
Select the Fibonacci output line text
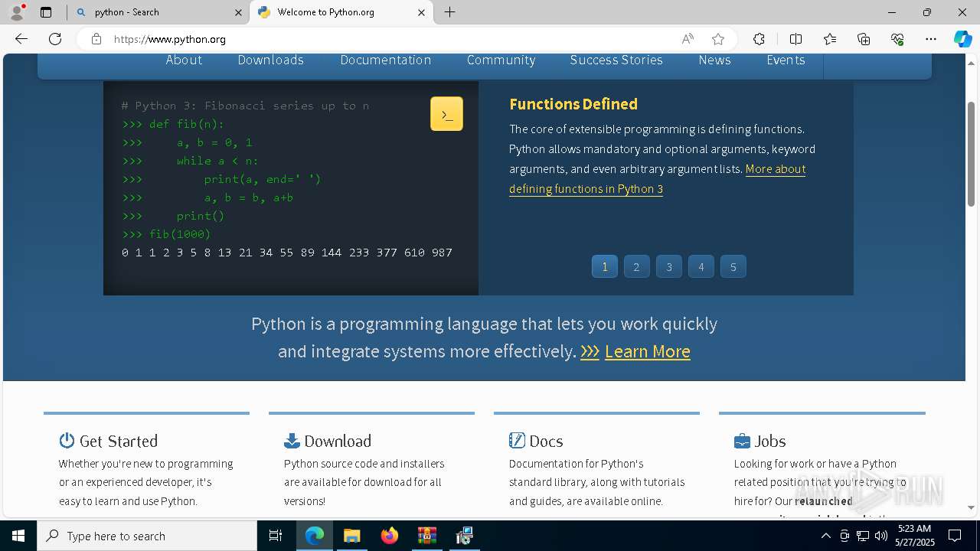click(x=287, y=253)
